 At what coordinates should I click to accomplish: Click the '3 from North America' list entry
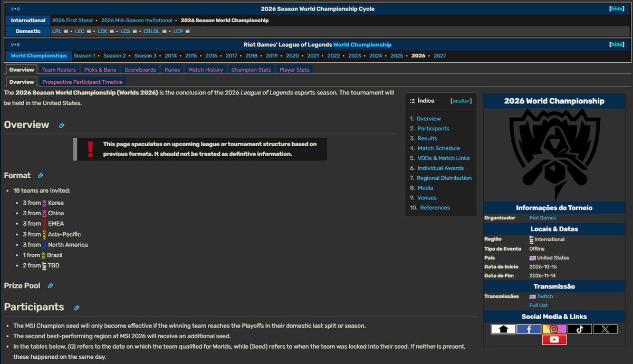55,245
